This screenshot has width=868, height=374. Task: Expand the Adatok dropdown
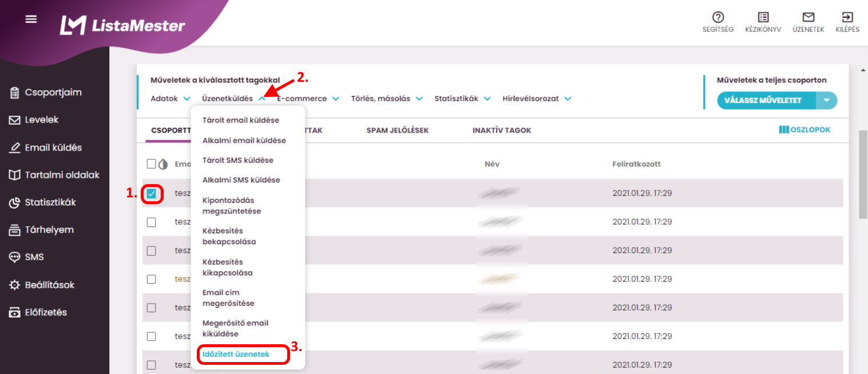click(170, 98)
